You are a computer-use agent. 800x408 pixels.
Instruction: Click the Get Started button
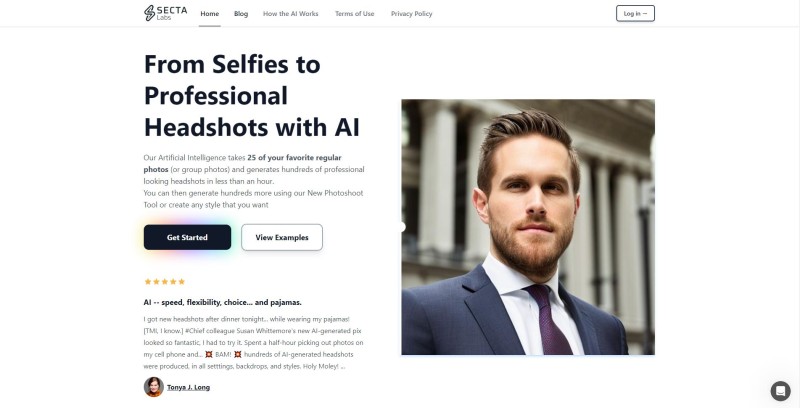pos(187,237)
